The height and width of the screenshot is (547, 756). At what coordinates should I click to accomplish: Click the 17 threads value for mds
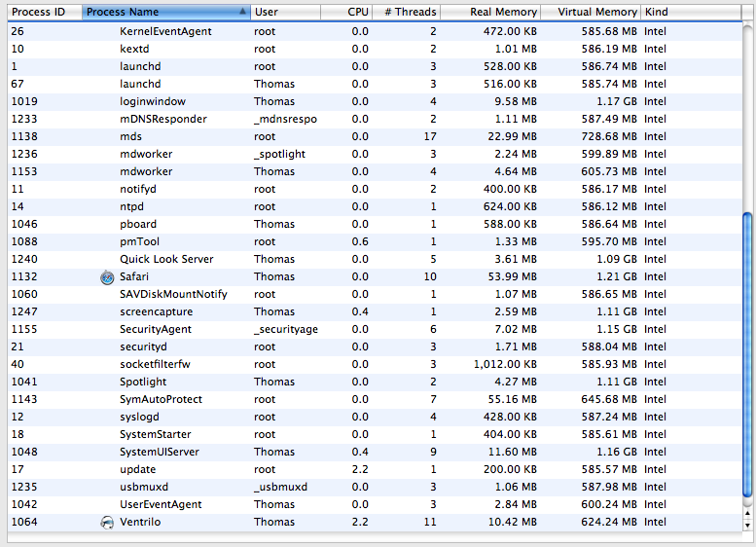tap(430, 136)
